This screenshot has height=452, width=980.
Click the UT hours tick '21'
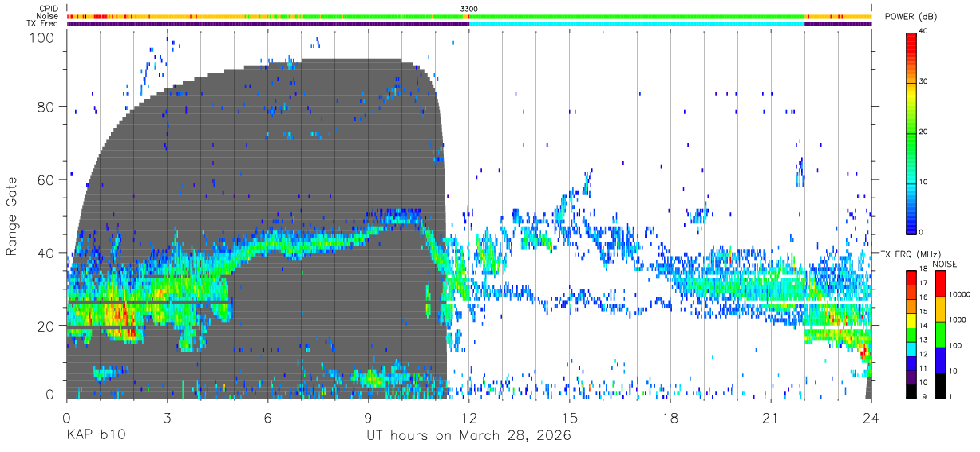771,418
